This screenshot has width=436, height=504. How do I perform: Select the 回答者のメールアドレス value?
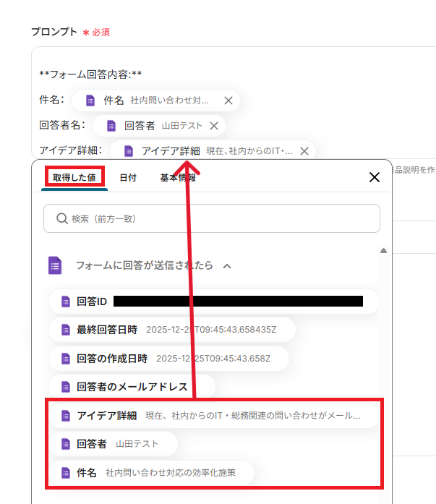[132, 387]
